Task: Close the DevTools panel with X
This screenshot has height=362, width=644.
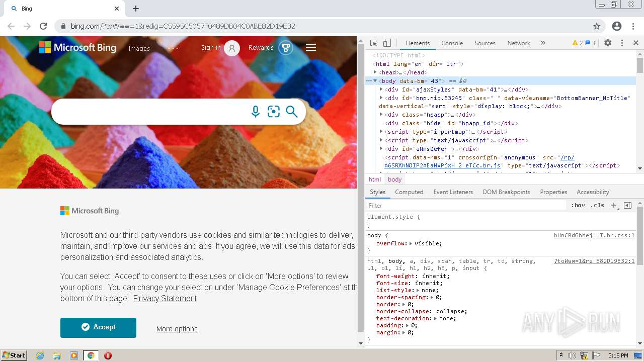Action: (x=636, y=43)
